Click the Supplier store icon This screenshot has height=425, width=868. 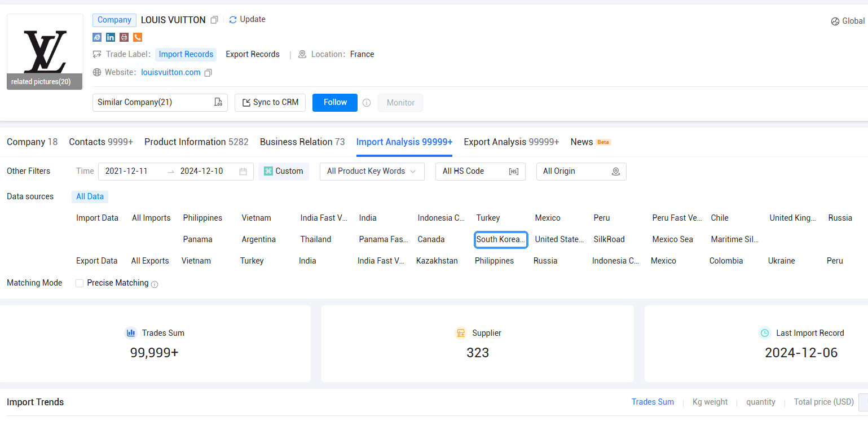click(x=461, y=333)
